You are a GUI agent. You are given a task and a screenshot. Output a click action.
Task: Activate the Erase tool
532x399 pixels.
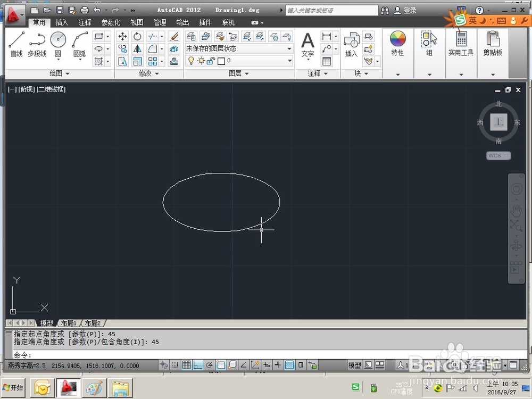tap(174, 36)
